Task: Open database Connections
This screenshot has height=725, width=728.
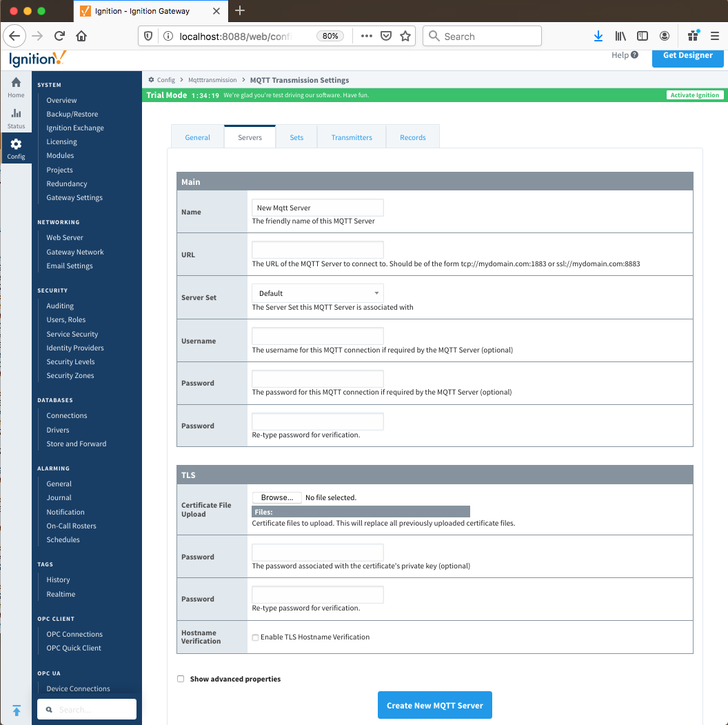Action: click(66, 416)
